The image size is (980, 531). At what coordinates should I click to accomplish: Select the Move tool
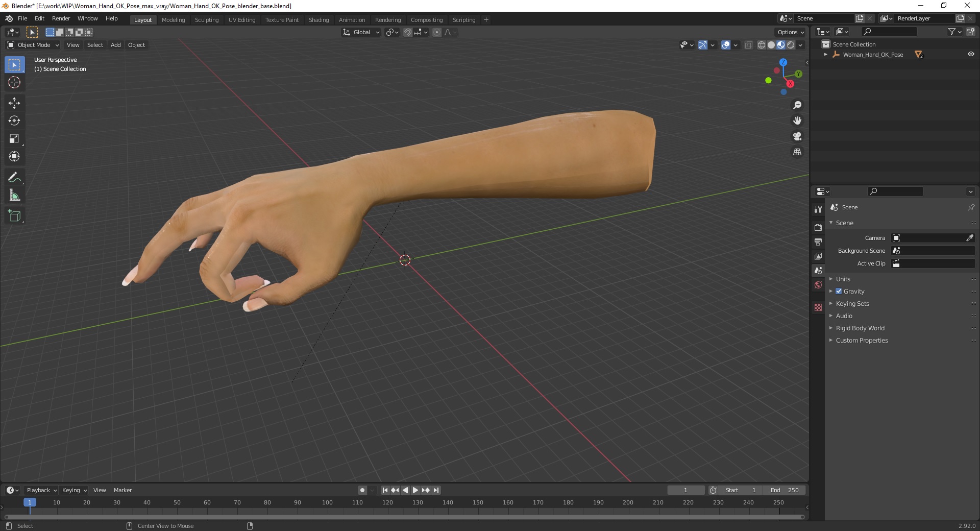click(x=14, y=103)
